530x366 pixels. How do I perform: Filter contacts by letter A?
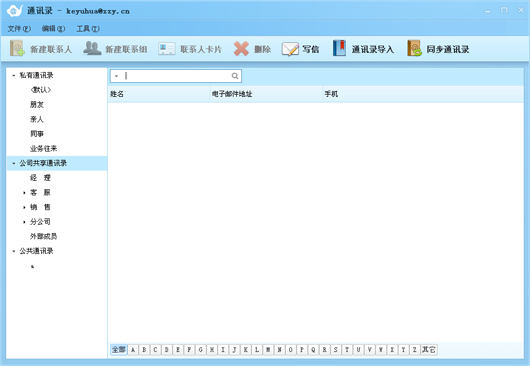(x=133, y=349)
